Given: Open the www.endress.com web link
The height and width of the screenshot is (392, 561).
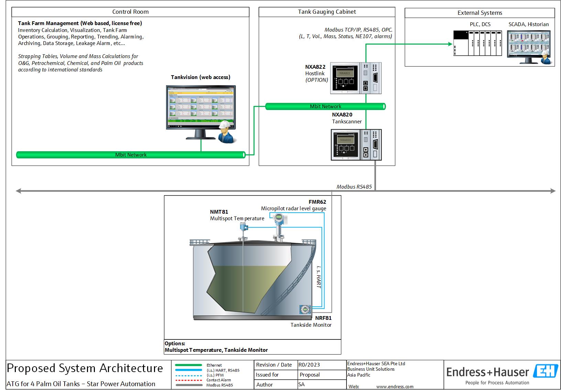Looking at the screenshot, I should 395,387.
